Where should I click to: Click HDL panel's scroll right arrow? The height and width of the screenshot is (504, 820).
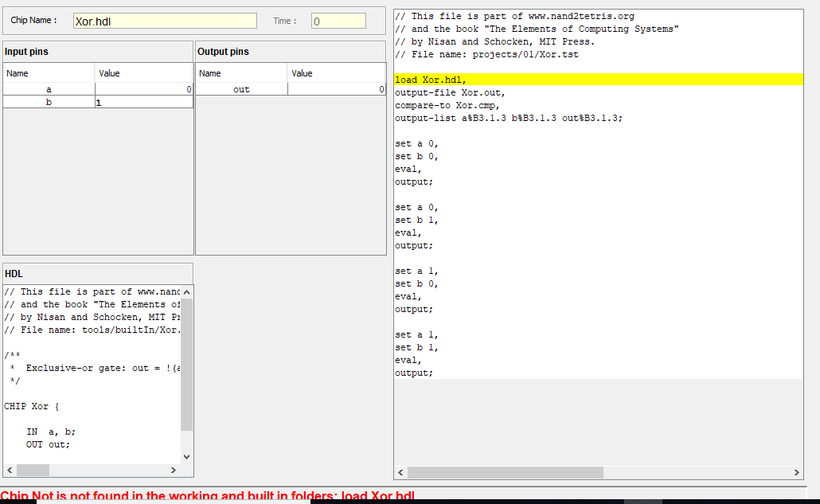coord(174,470)
